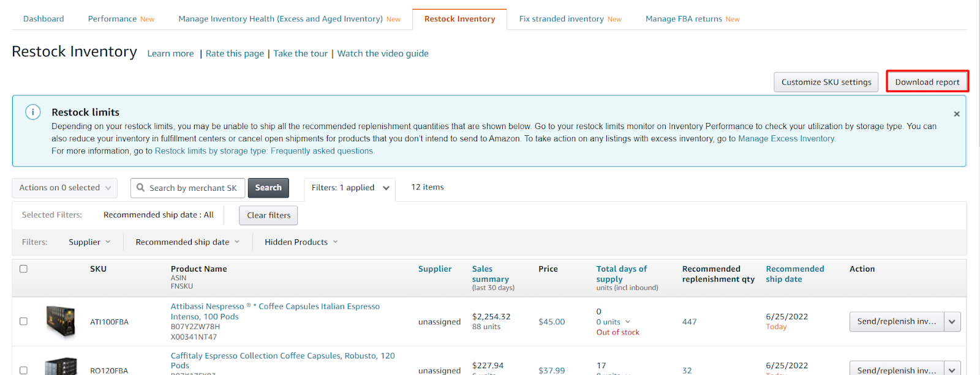980x375 pixels.
Task: Open Restock limits FAQ link
Action: coord(264,151)
